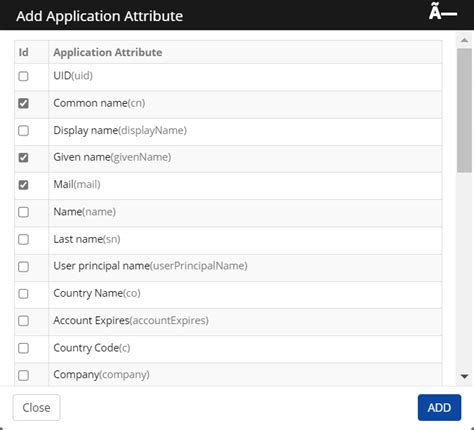Image resolution: width=474 pixels, height=430 pixels.
Task: Click the Close button at bottom-left
Action: pos(37,408)
